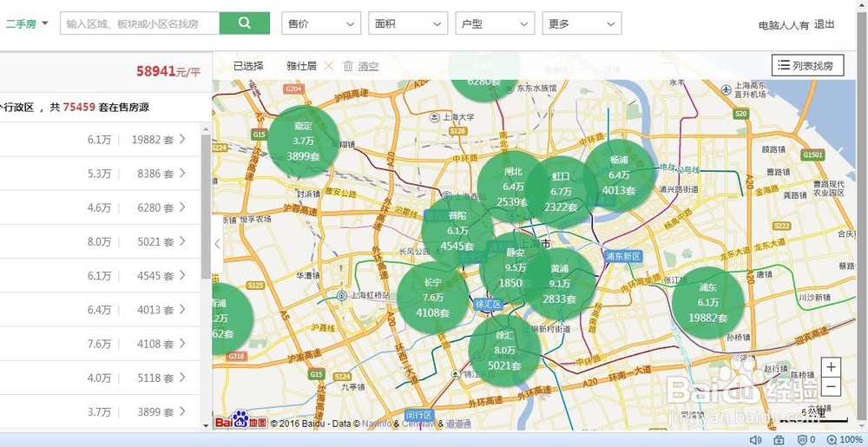Zoom out the map with minus
This screenshot has height=447, width=868.
831,386
